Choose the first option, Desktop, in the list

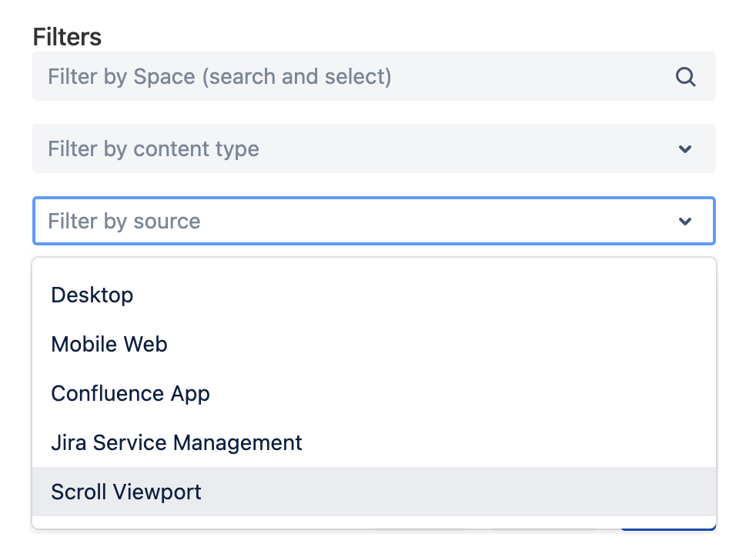(x=92, y=295)
